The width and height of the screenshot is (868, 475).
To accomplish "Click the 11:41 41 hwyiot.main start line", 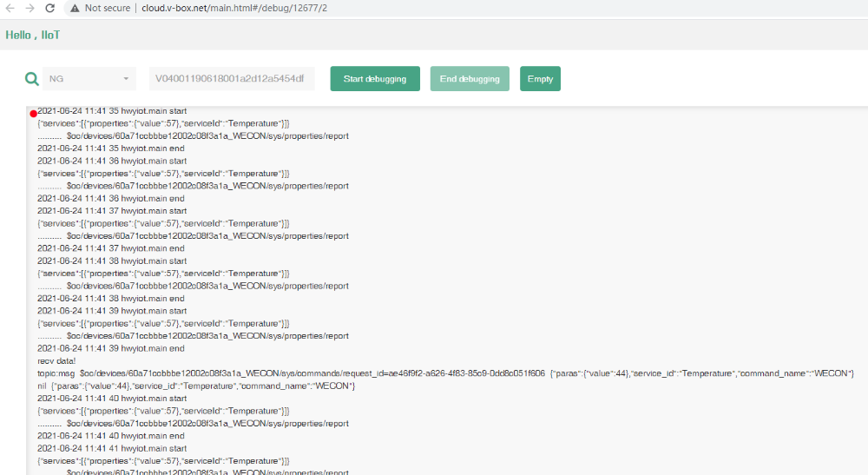I will pyautogui.click(x=112, y=448).
